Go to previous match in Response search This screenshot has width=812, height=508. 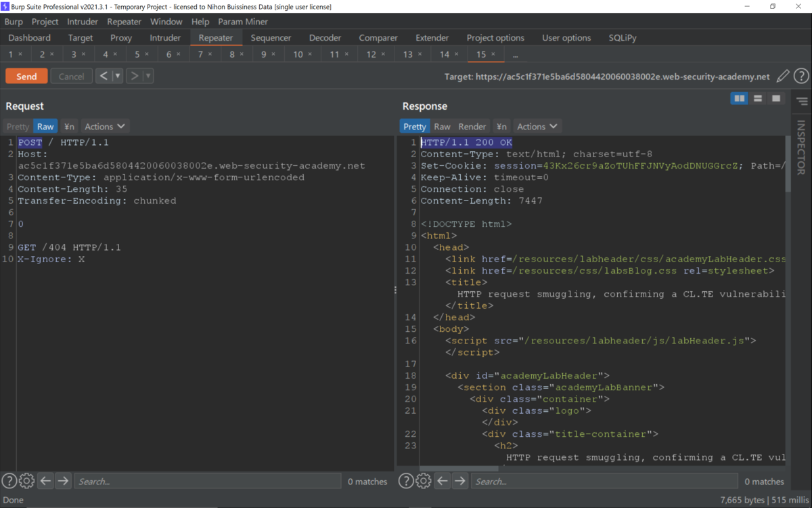click(x=442, y=481)
